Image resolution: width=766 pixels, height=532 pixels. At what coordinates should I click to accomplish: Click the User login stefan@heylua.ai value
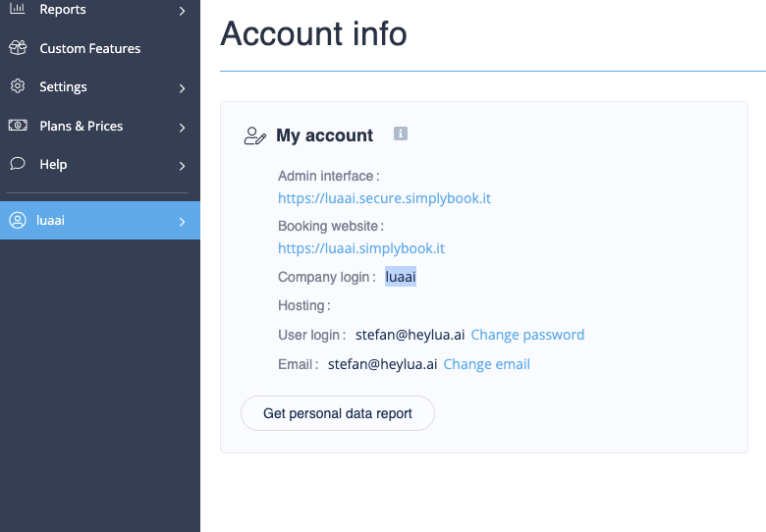pyautogui.click(x=410, y=335)
